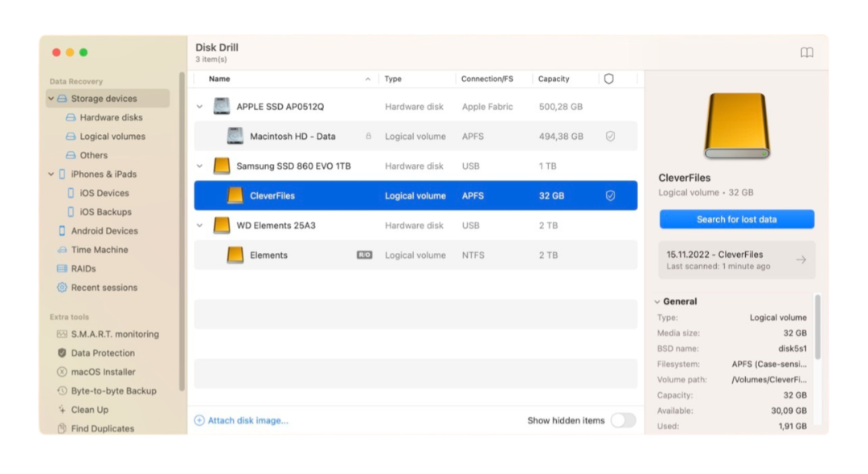
Task: Click the Android Devices phone icon
Action: 62,231
